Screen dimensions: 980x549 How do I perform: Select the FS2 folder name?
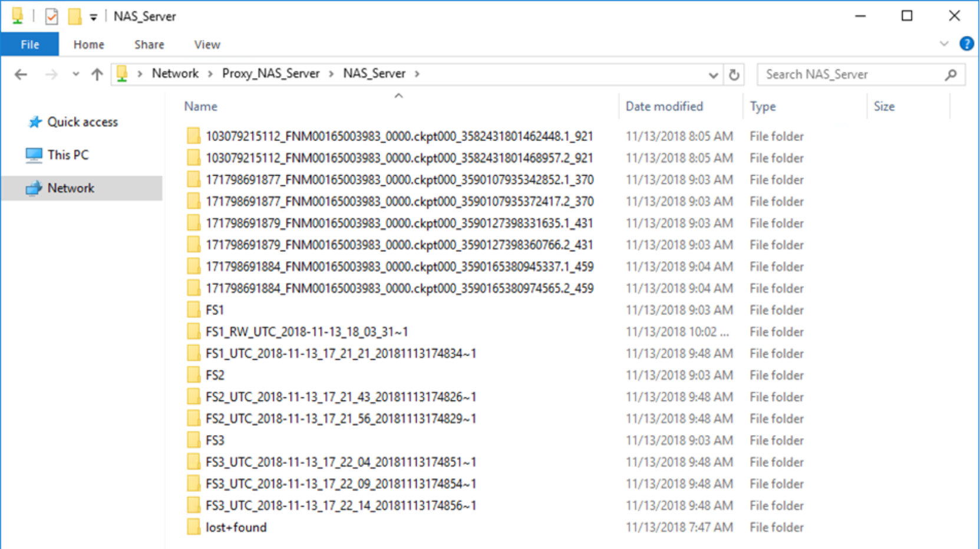215,376
